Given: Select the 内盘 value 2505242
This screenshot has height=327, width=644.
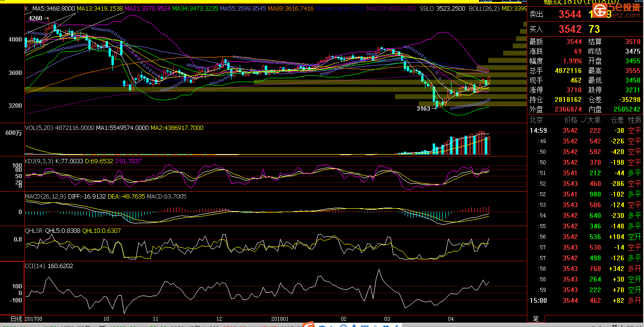Looking at the screenshot, I should 627,109.
